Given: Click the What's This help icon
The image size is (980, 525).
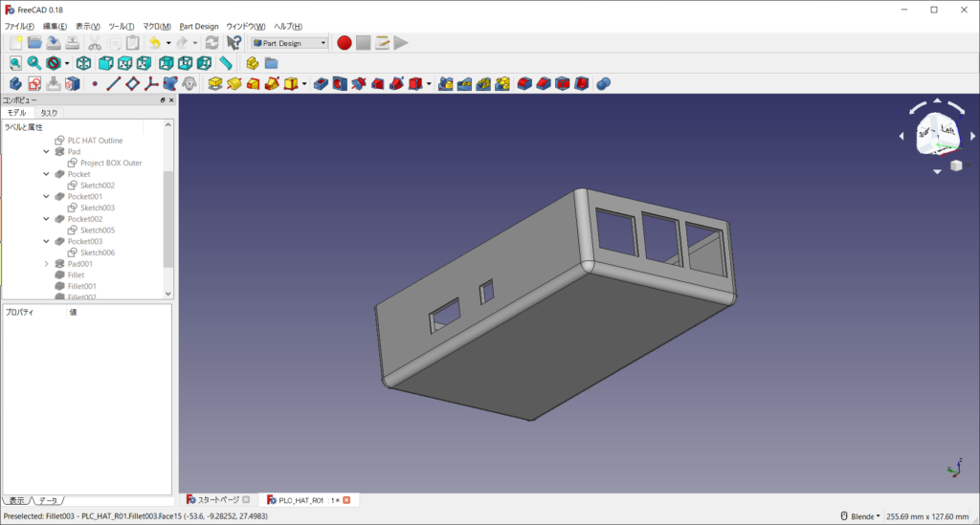Looking at the screenshot, I should [234, 42].
